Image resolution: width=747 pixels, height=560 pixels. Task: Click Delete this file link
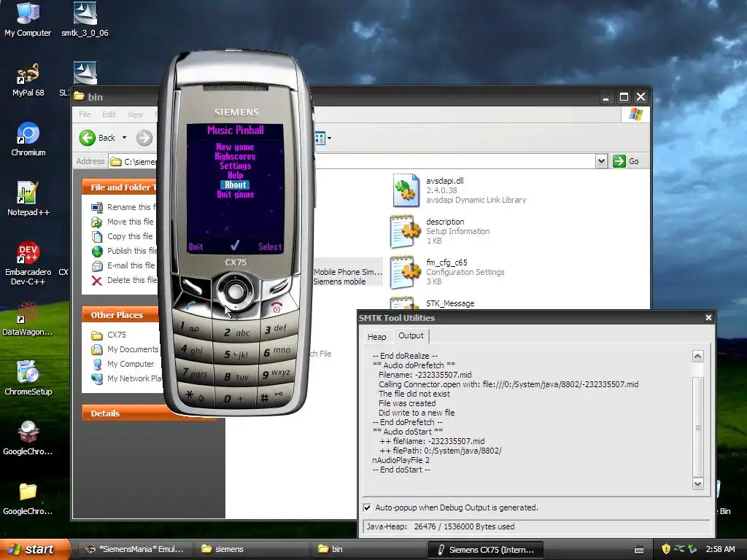pos(124,281)
